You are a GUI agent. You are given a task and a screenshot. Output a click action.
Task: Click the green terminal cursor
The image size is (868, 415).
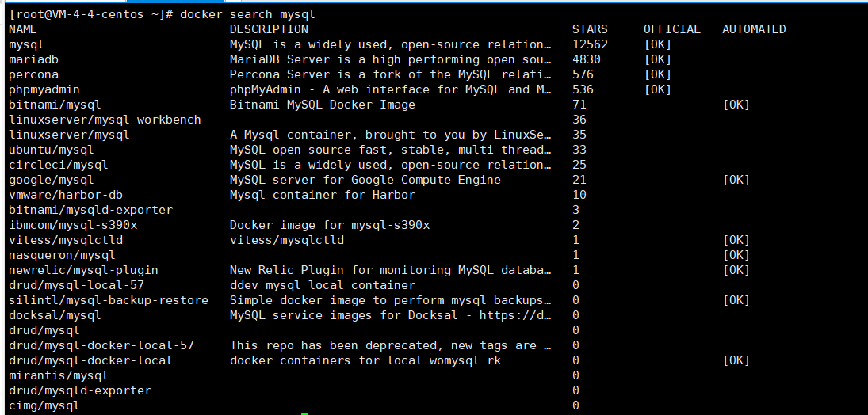click(x=304, y=413)
